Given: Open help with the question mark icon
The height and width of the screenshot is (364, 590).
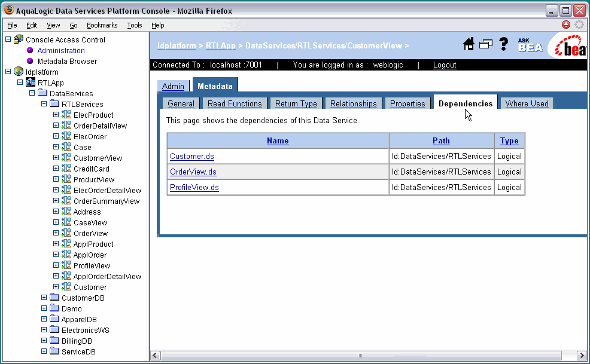Looking at the screenshot, I should [x=503, y=44].
